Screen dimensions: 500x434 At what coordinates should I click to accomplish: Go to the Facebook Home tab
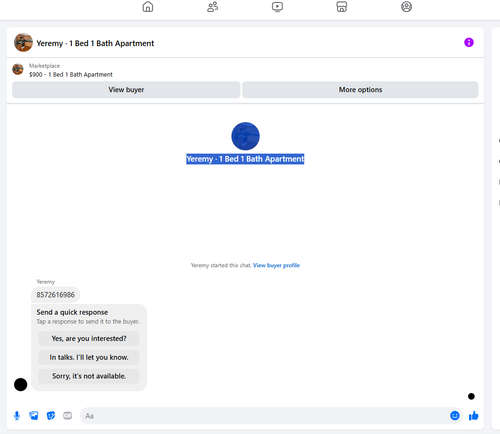148,7
